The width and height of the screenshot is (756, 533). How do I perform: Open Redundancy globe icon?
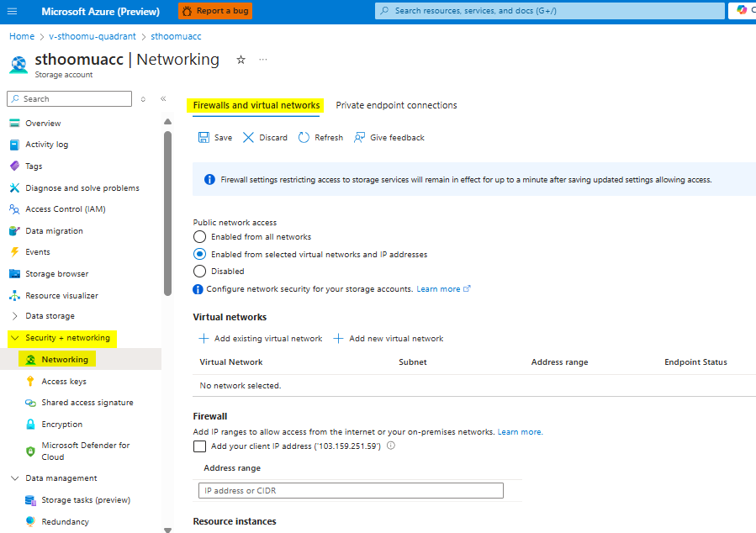pos(30,521)
